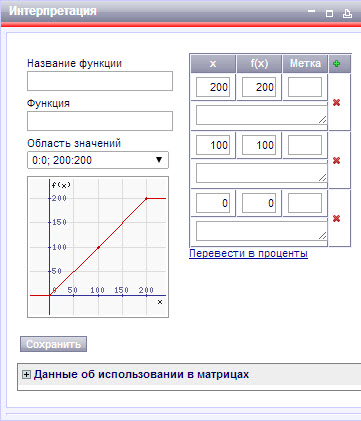Click the Область значений label

pyautogui.click(x=74, y=143)
